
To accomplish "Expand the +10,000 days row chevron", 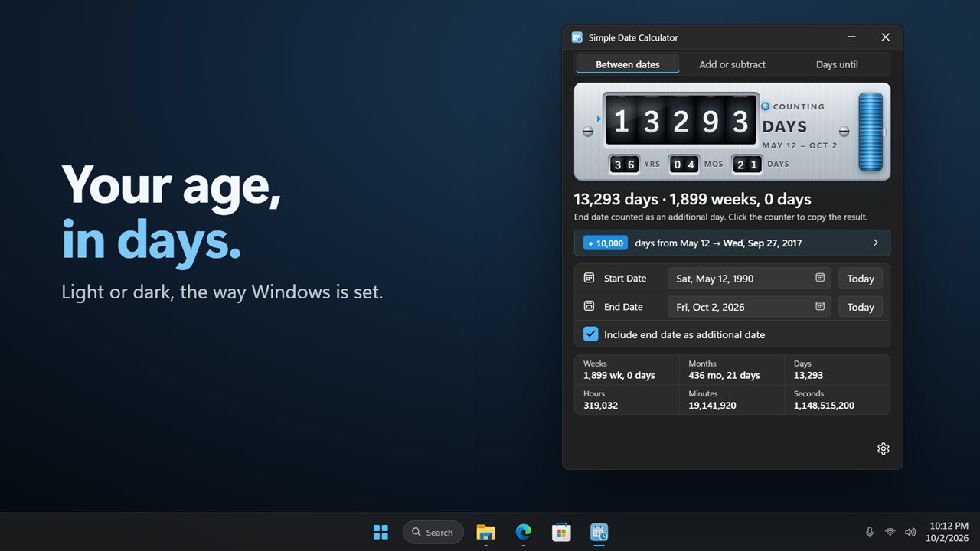I will pos(876,243).
